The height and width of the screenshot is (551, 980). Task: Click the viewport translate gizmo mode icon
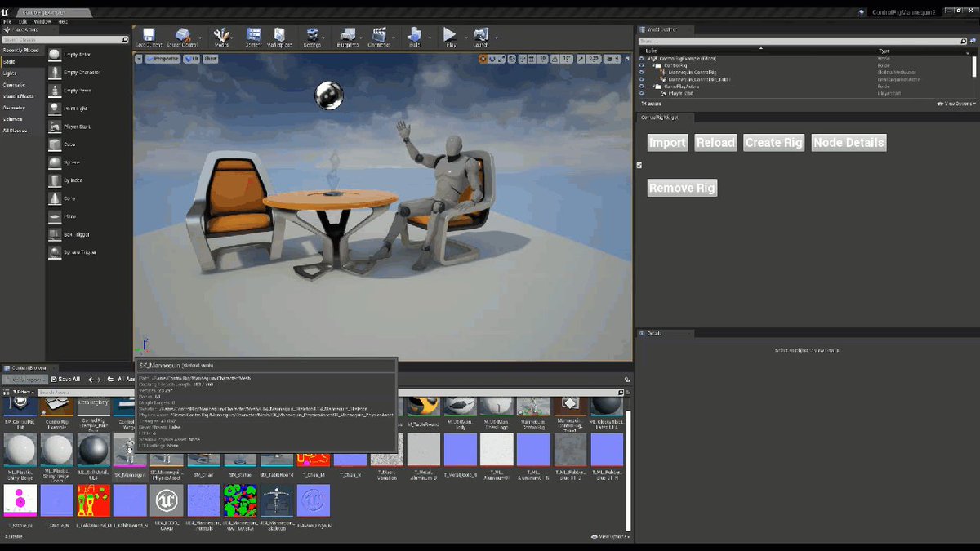[x=483, y=59]
